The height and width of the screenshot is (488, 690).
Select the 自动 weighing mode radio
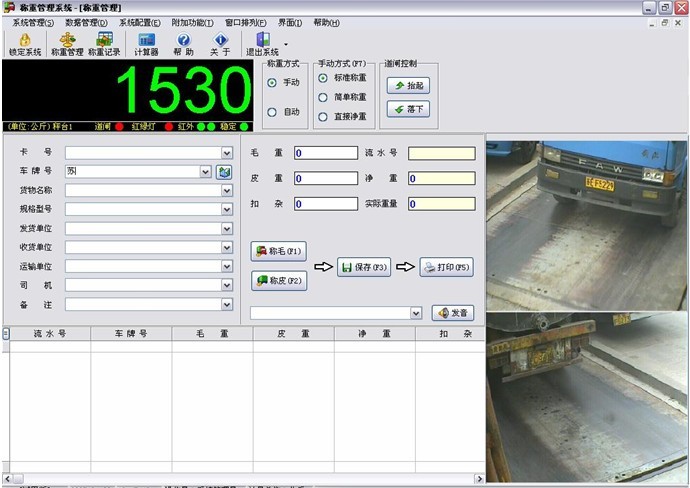click(x=272, y=112)
